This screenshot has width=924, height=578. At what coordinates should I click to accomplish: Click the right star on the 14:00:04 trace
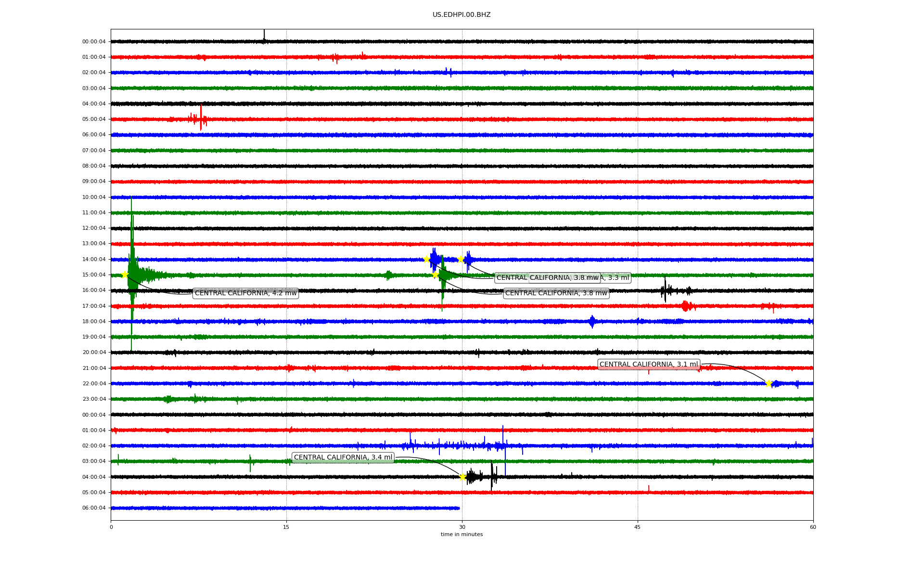pos(461,259)
